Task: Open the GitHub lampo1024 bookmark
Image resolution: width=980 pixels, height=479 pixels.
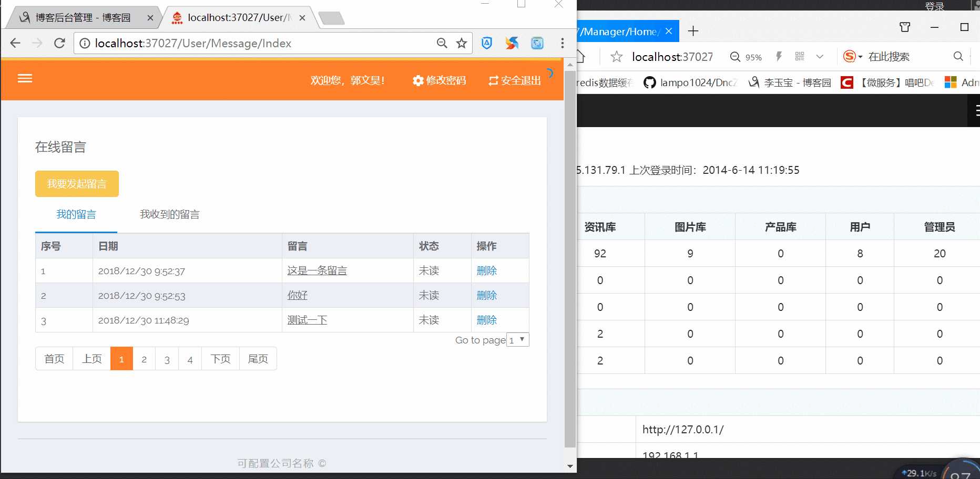Action: click(690, 82)
